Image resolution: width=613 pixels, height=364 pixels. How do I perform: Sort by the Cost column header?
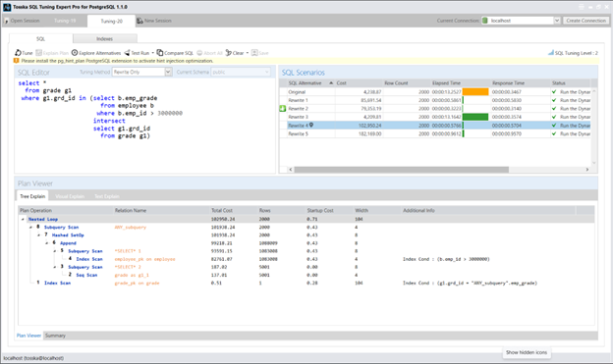click(x=359, y=83)
